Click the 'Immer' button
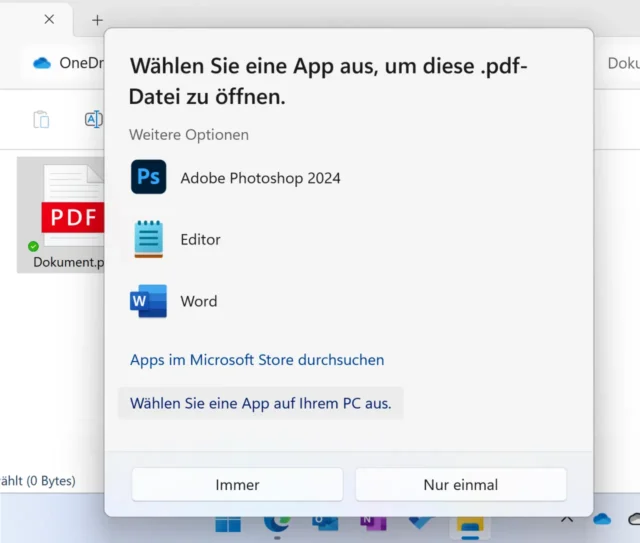 pos(237,485)
